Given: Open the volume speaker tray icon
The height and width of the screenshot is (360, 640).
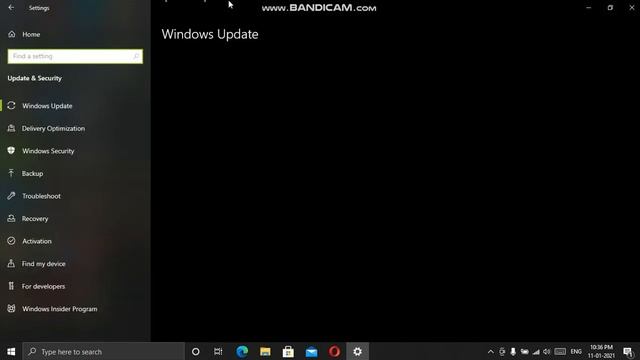Looking at the screenshot, I should click(x=547, y=352).
